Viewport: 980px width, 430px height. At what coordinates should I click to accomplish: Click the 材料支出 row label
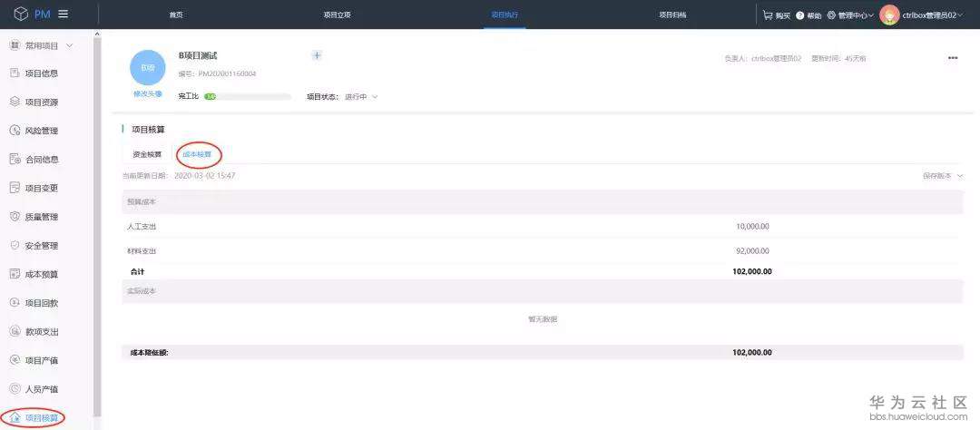142,250
